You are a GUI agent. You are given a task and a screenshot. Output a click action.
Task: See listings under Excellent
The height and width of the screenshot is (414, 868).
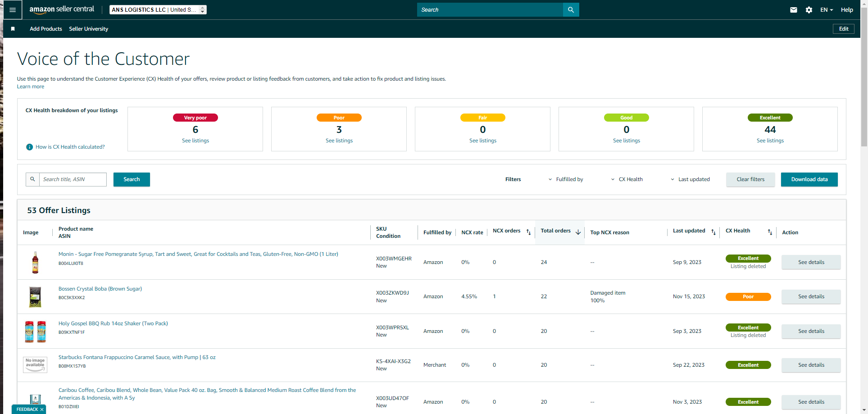tap(770, 141)
